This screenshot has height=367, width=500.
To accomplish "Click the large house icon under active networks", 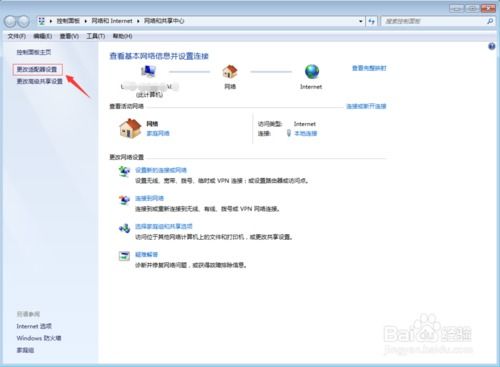I will coord(130,128).
